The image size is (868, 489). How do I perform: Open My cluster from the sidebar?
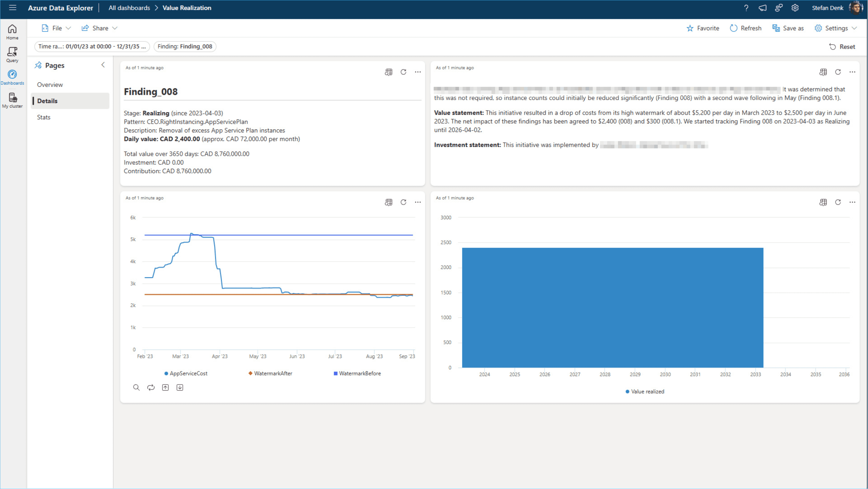[12, 99]
